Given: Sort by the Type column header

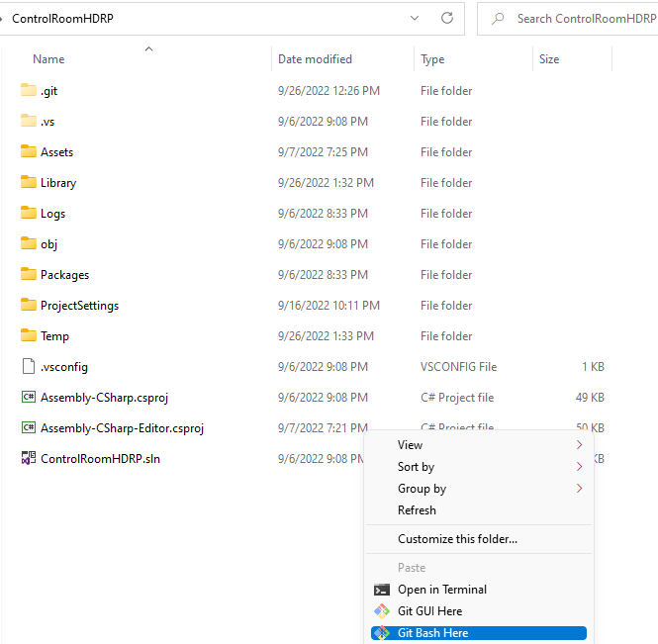Looking at the screenshot, I should click(432, 59).
